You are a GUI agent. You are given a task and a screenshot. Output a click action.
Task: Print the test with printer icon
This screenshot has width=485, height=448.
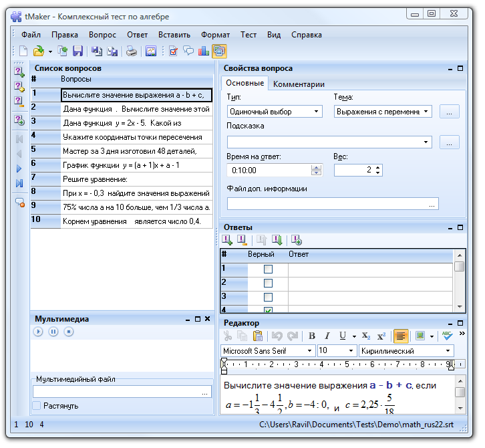click(x=131, y=51)
